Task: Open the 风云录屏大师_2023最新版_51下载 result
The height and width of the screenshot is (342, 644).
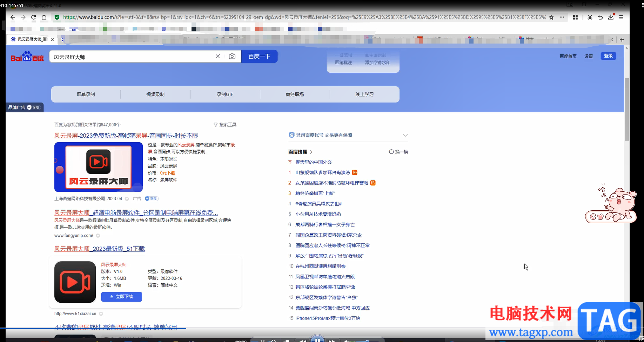Action: pyautogui.click(x=100, y=249)
